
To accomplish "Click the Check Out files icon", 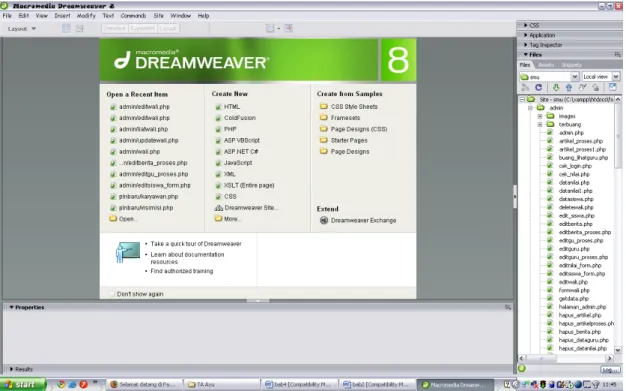I will coord(582,87).
